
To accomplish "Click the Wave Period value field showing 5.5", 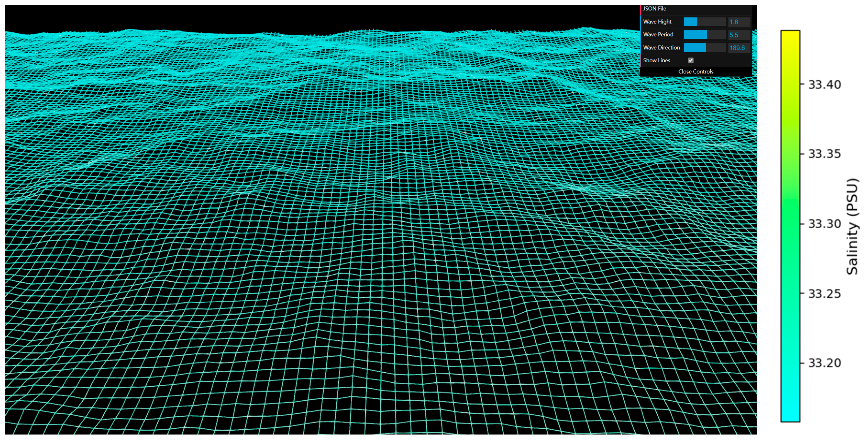I will [739, 35].
